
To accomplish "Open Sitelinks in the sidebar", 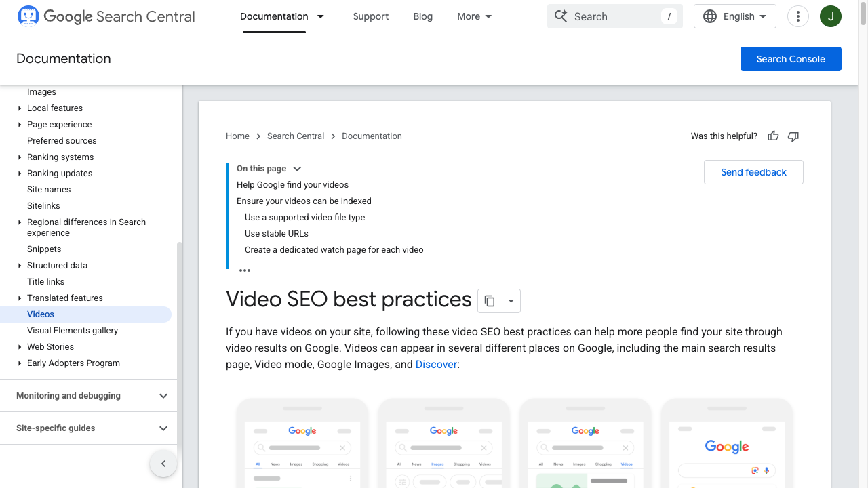I will coord(43,206).
